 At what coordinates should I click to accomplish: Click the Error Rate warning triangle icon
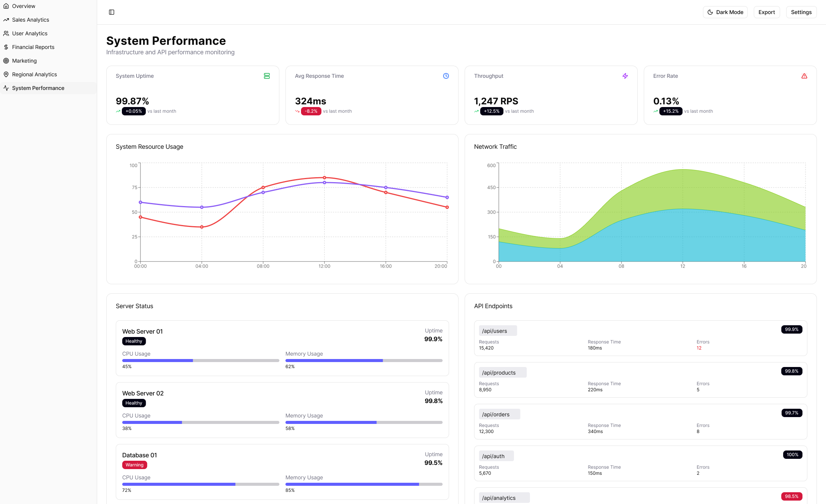(x=804, y=76)
